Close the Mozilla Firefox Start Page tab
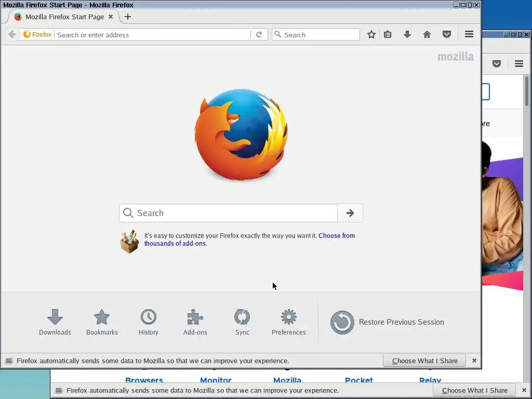Screen dimensions: 532x399 (111, 17)
